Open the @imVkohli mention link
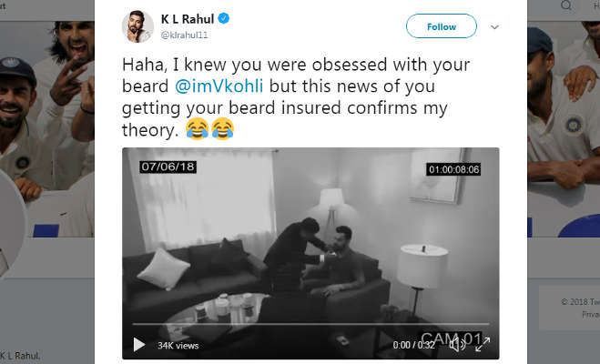The image size is (600, 364). tap(219, 86)
